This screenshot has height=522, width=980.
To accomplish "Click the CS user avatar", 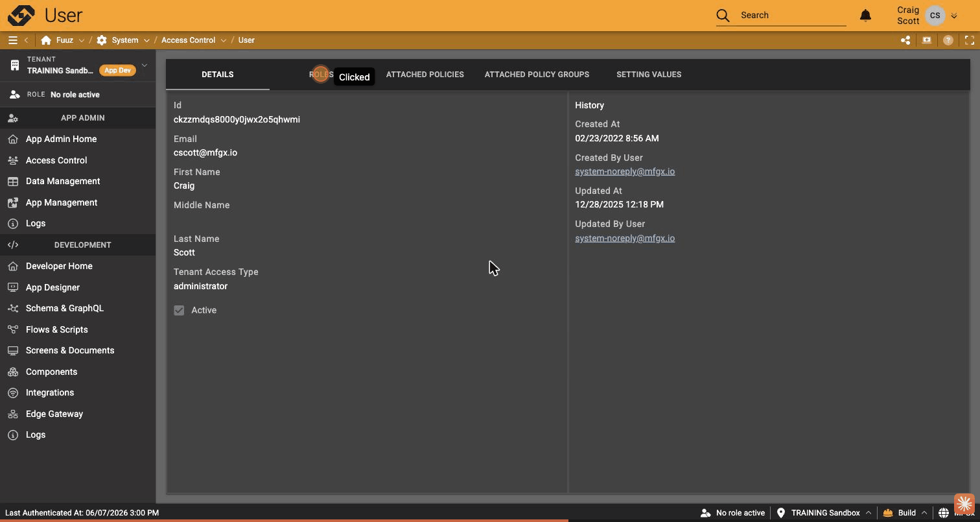I will tap(935, 16).
